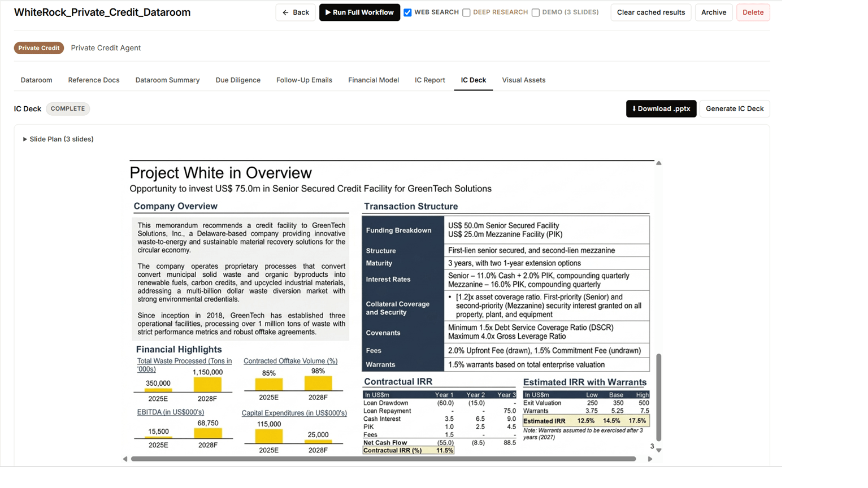Click the 'Capital Expenditures (in US$000's)' chart title
Viewport: 868px width, 488px height.
coord(294,413)
